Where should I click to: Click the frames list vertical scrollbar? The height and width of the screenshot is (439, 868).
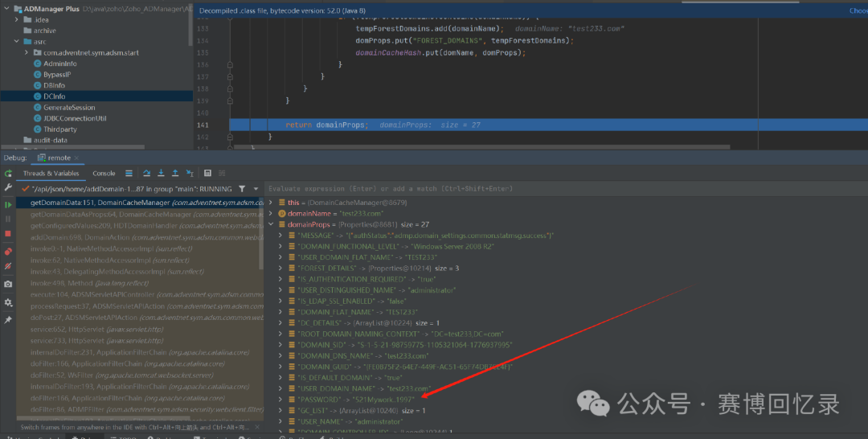[x=262, y=236]
